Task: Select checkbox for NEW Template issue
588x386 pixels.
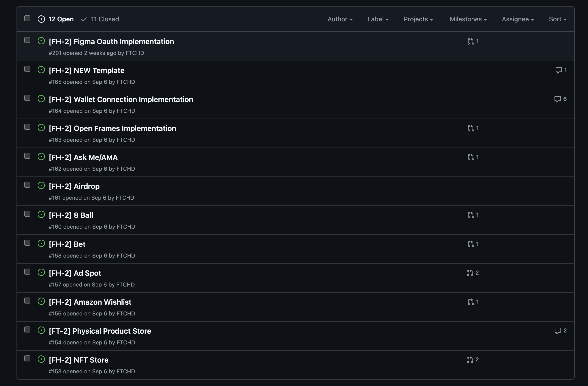Action: coord(27,69)
